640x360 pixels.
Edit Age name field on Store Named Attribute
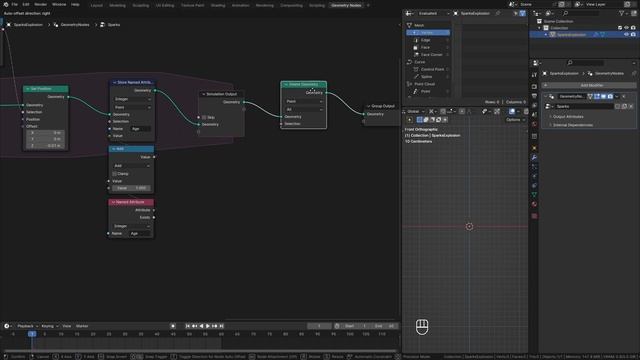140,129
